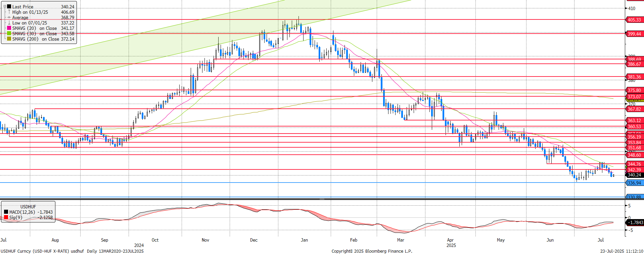Click the 360.53 red price level label
This screenshot has height=254, width=644.
pyautogui.click(x=635, y=126)
